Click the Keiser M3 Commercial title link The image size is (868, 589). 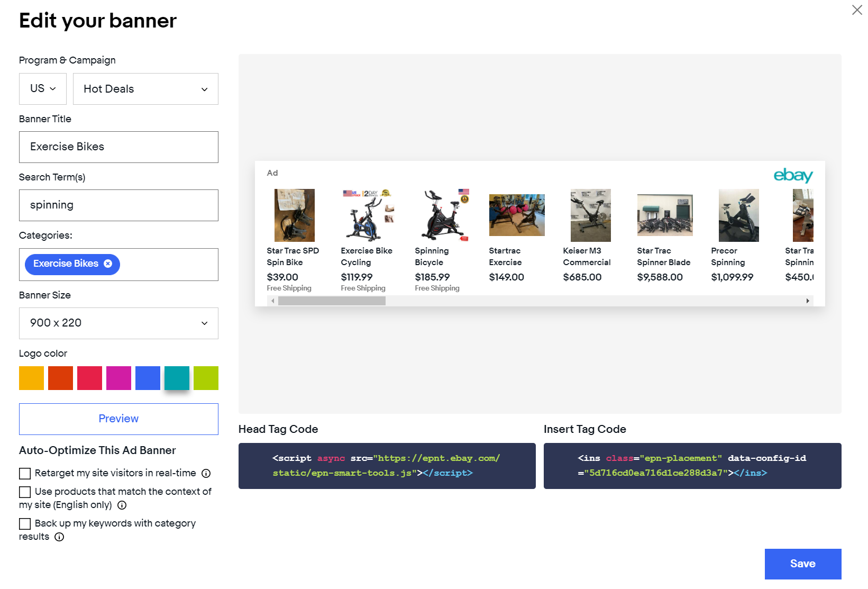[587, 257]
